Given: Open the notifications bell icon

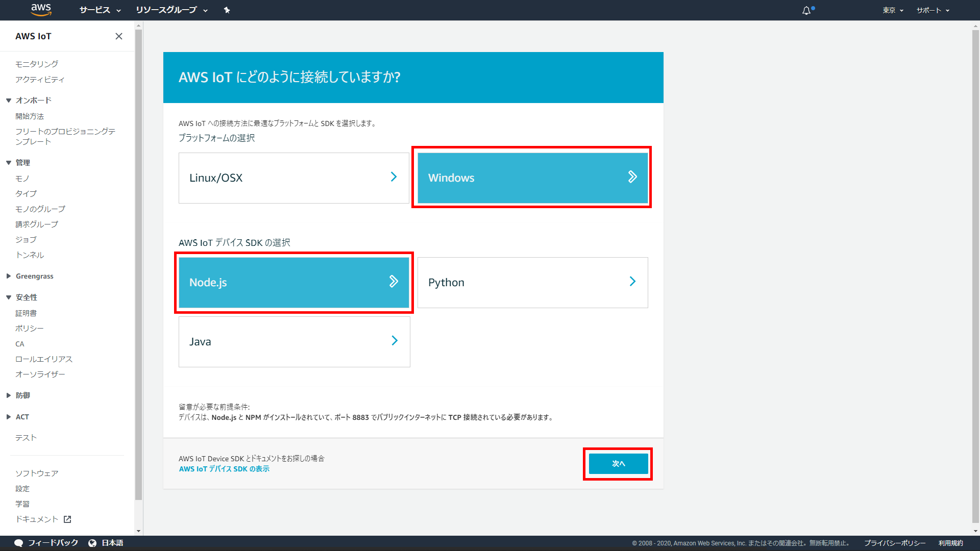Looking at the screenshot, I should (806, 10).
